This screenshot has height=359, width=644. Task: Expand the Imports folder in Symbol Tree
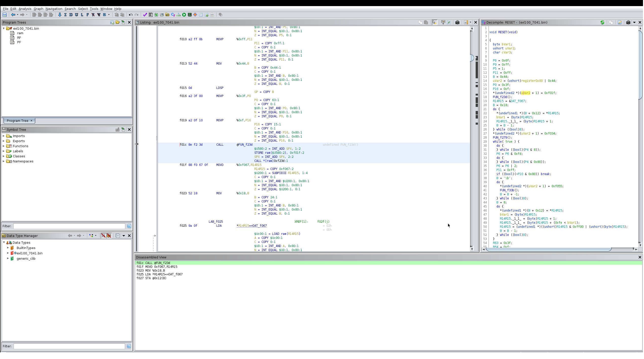(4, 136)
